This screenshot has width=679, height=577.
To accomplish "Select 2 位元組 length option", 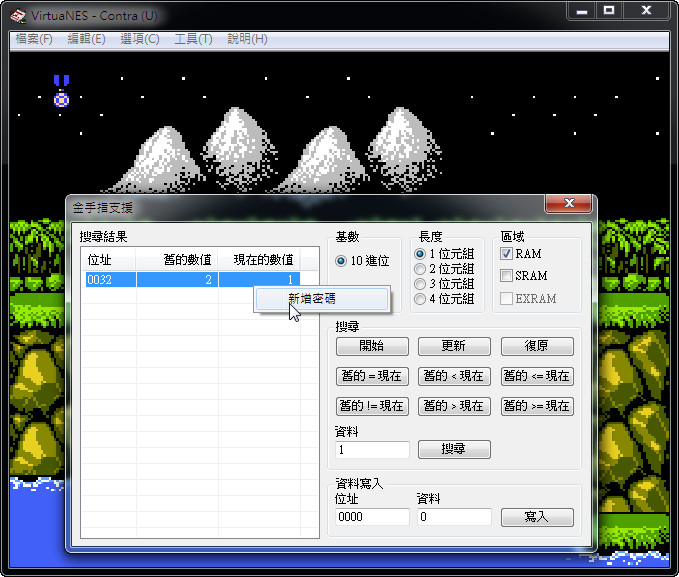I will pyautogui.click(x=444, y=269).
